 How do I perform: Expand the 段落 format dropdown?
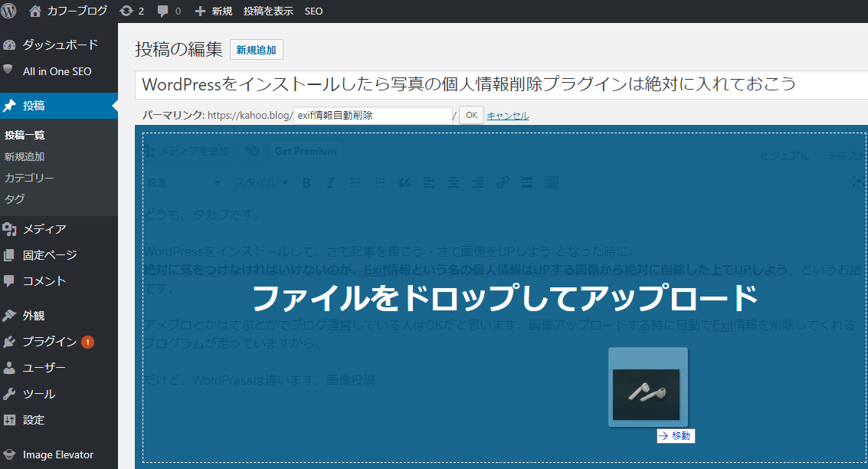pyautogui.click(x=184, y=182)
